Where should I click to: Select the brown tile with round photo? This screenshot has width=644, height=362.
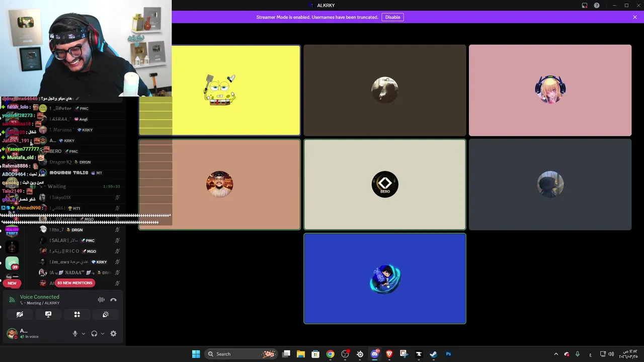(x=385, y=90)
